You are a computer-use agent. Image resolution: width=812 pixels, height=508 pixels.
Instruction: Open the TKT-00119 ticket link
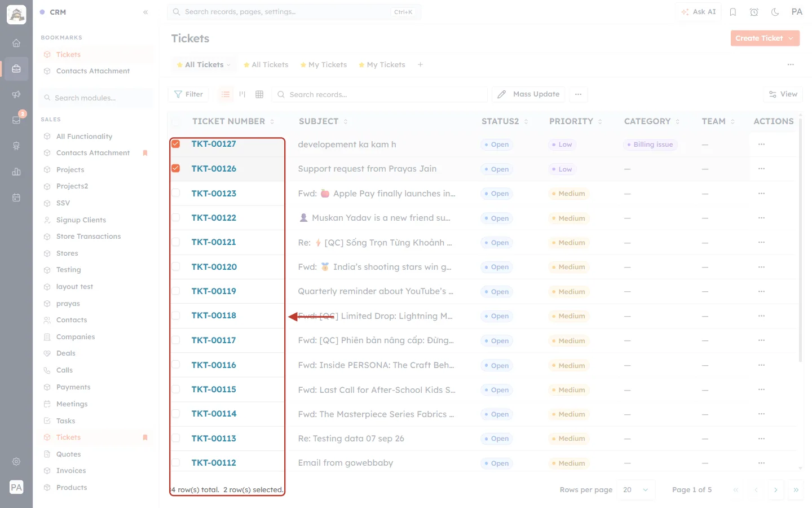(214, 291)
